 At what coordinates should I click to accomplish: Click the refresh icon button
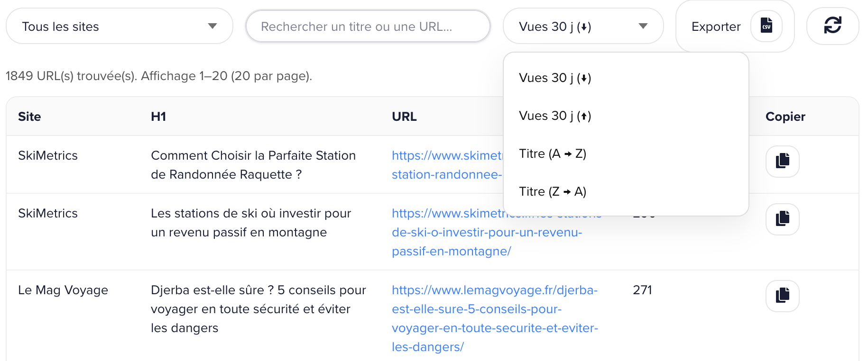coord(832,25)
